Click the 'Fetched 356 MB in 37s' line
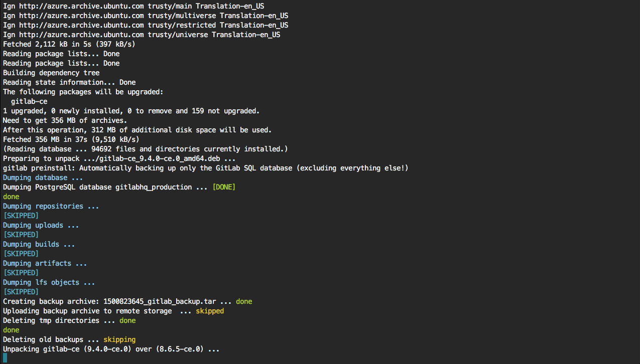The width and height of the screenshot is (640, 364). (x=71, y=139)
